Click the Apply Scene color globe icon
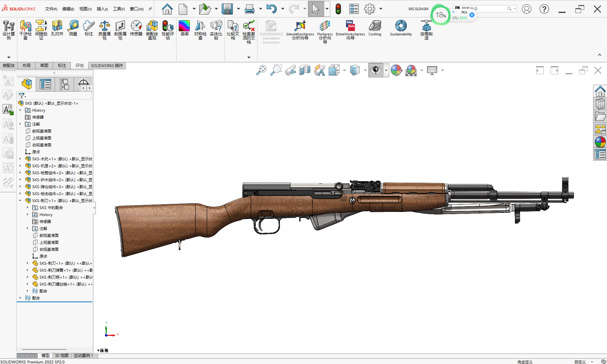This screenshot has height=364, width=607. click(411, 70)
